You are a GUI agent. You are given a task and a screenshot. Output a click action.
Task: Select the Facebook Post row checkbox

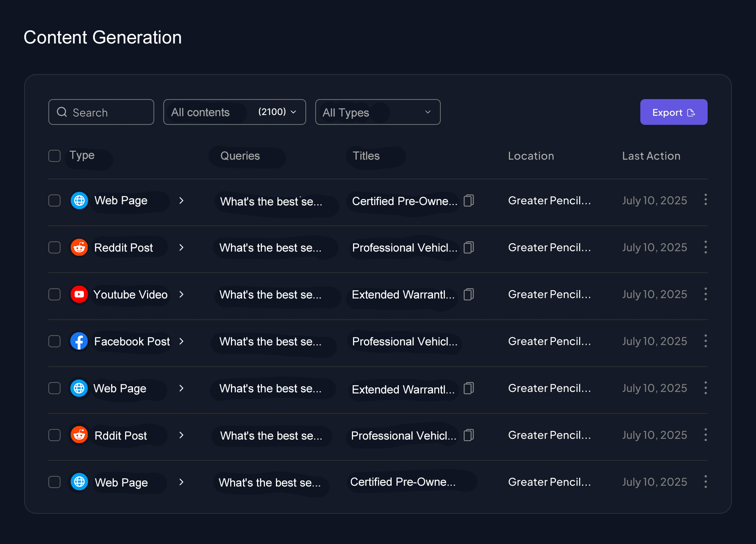54,341
